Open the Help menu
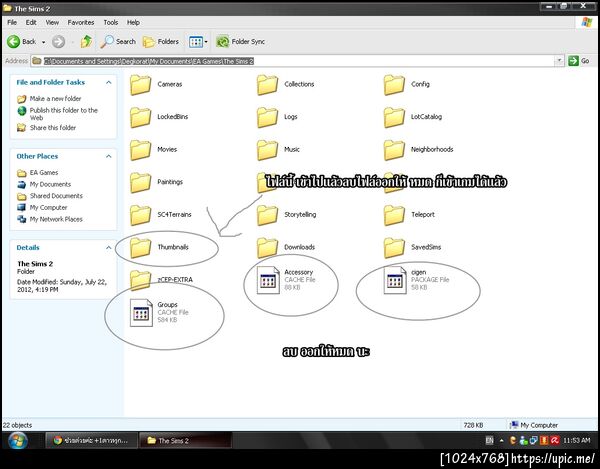 click(x=133, y=22)
